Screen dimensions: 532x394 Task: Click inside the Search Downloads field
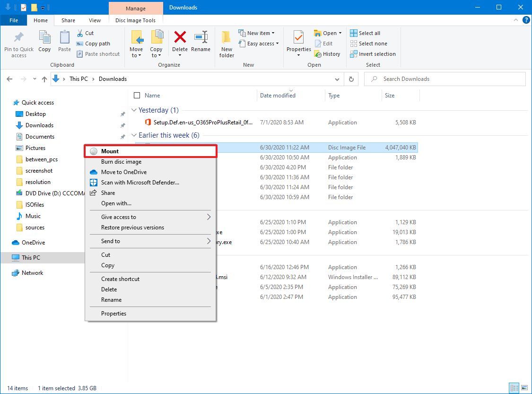pyautogui.click(x=445, y=79)
